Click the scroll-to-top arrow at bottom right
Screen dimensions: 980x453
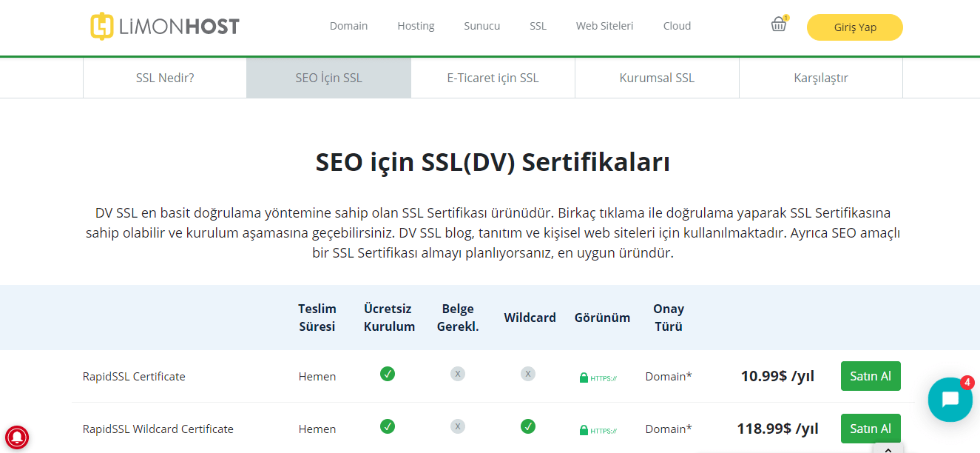point(888,448)
